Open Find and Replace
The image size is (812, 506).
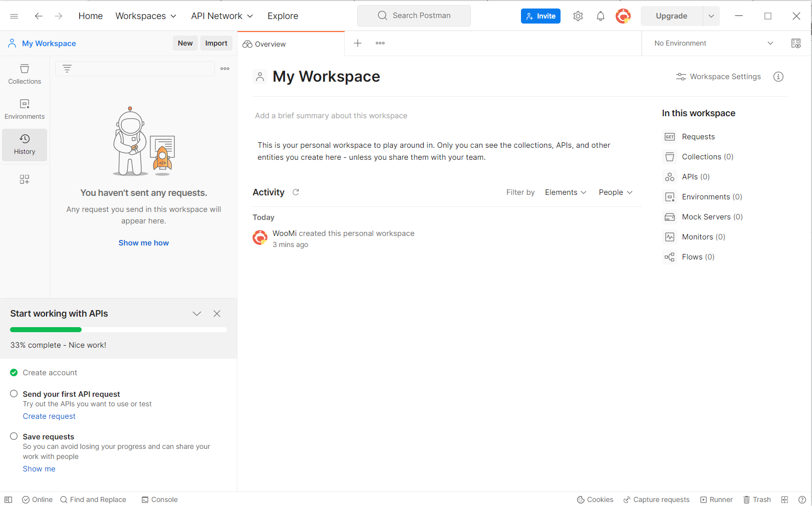93,499
